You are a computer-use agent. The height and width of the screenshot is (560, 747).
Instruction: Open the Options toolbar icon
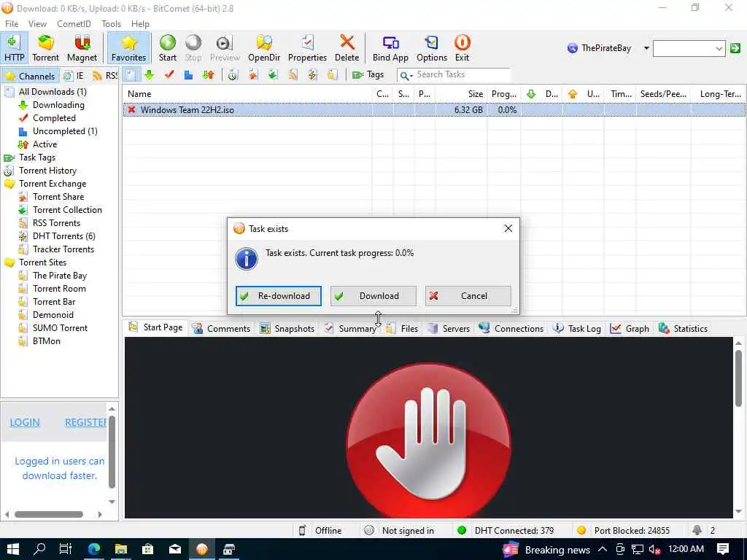[432, 47]
